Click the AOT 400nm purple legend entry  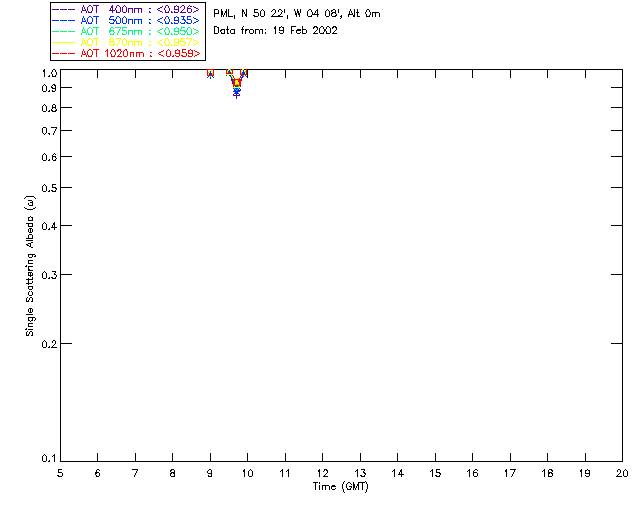pyautogui.click(x=126, y=9)
